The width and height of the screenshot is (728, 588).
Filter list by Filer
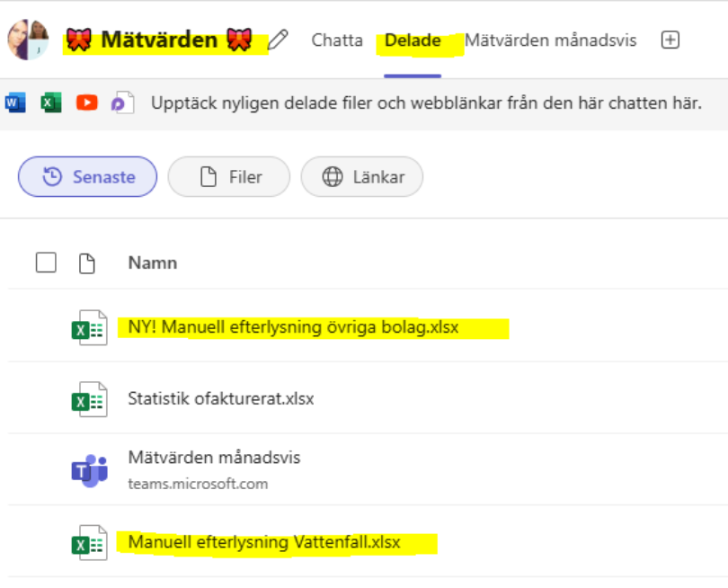pos(229,177)
